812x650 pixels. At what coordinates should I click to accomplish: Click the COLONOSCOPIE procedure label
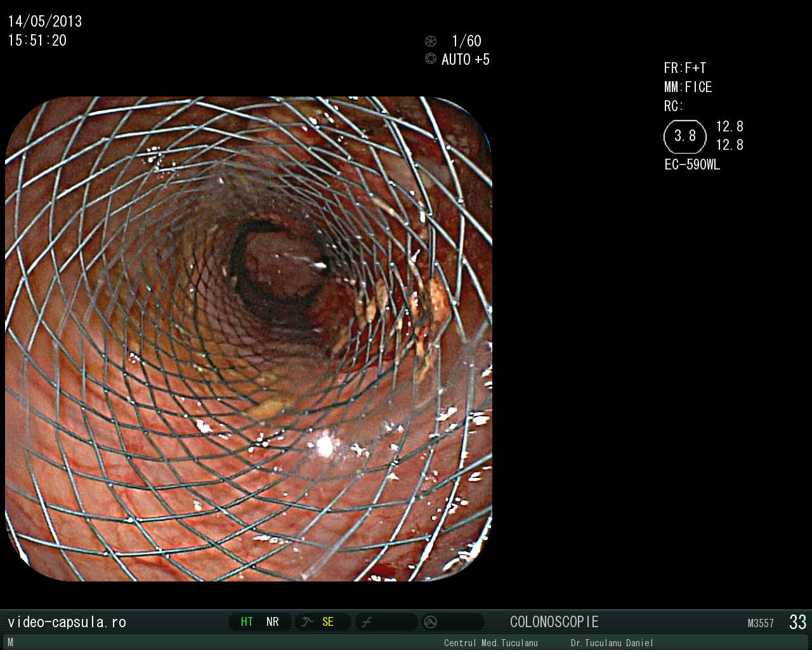[554, 622]
